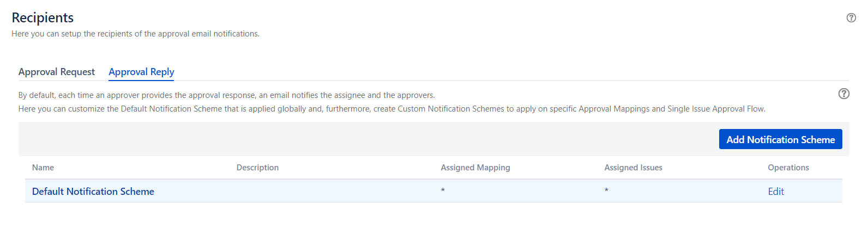868x246 pixels.
Task: Click the Assigned Mapping column header
Action: 475,168
